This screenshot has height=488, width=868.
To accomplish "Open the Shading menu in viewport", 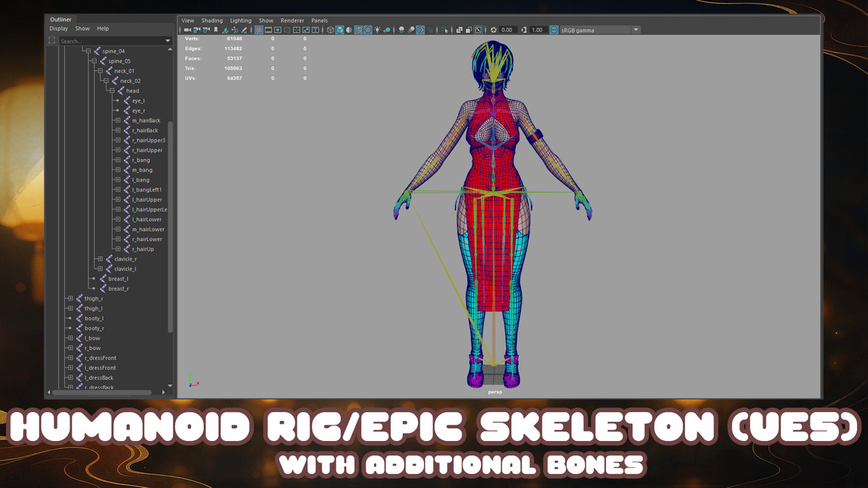I will (x=212, y=21).
